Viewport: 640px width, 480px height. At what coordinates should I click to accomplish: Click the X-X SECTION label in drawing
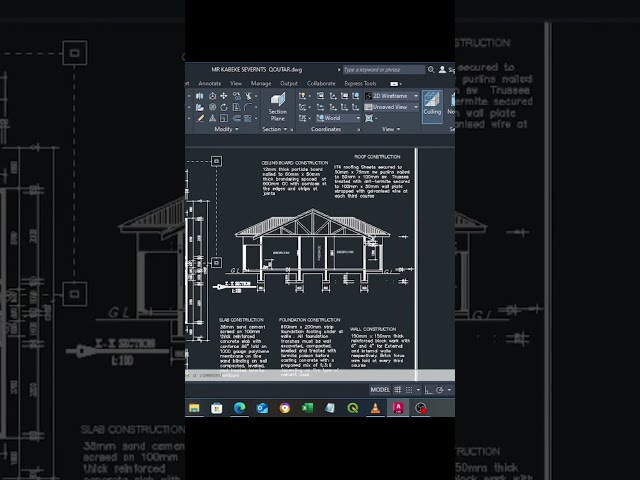[x=238, y=284]
